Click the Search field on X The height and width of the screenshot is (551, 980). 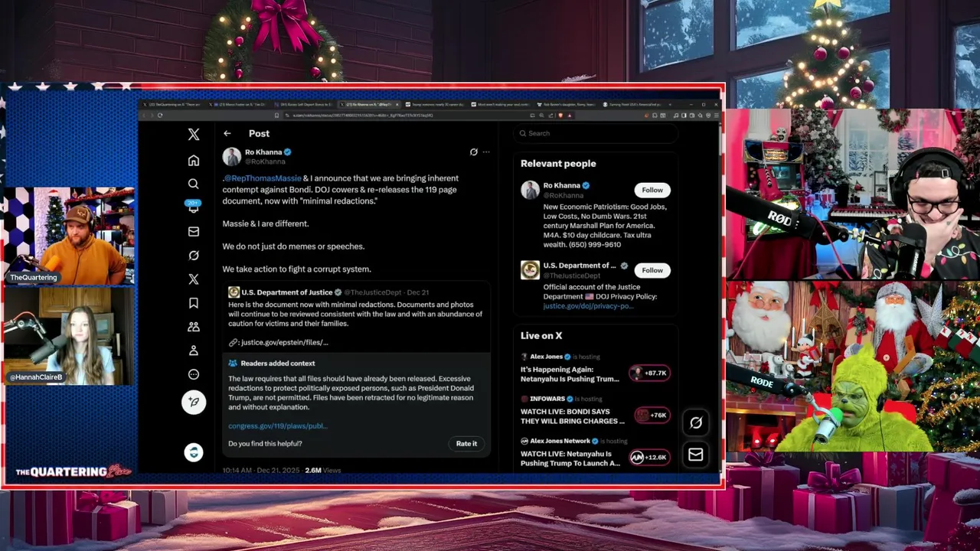595,133
